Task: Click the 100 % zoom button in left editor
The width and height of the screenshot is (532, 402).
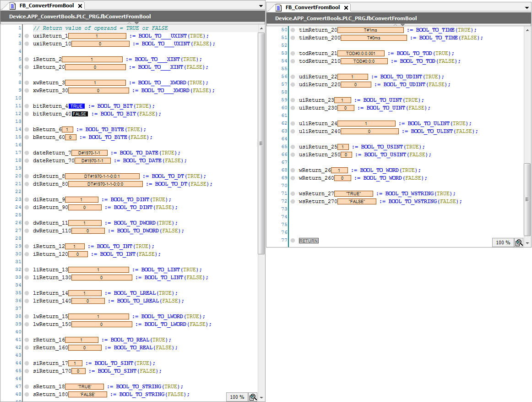Action: pyautogui.click(x=237, y=397)
